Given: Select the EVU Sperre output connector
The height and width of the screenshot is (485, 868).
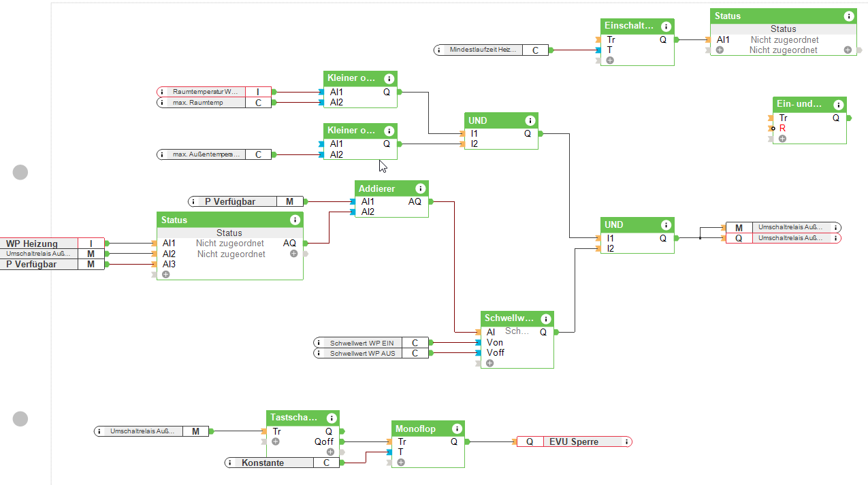Looking at the screenshot, I should point(574,441).
